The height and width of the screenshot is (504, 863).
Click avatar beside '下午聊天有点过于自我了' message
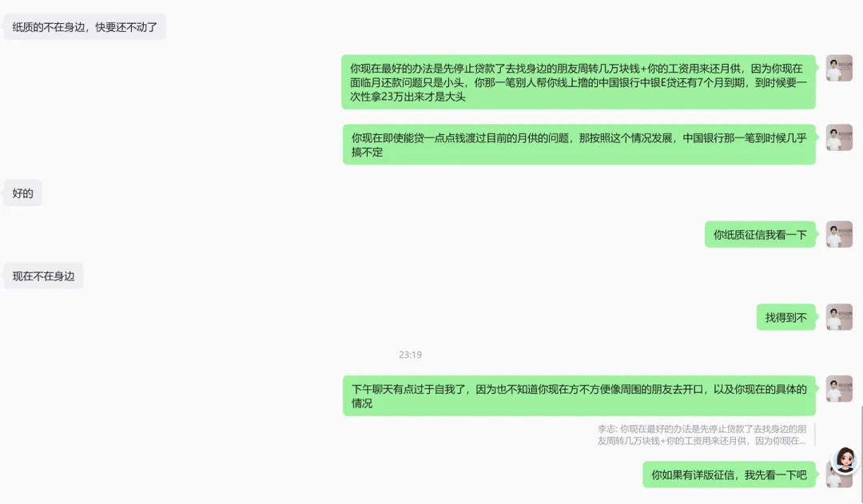click(x=839, y=389)
